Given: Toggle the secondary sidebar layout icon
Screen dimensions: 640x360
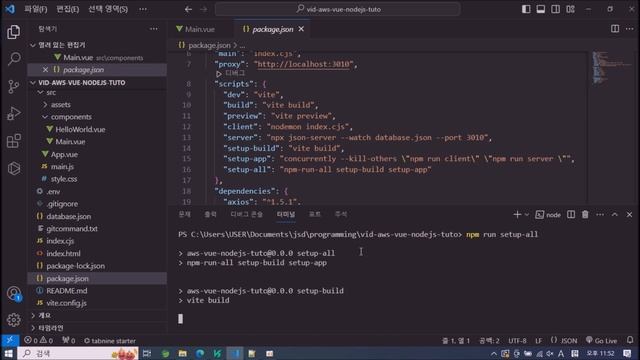Looking at the screenshot, I should coord(556,9).
